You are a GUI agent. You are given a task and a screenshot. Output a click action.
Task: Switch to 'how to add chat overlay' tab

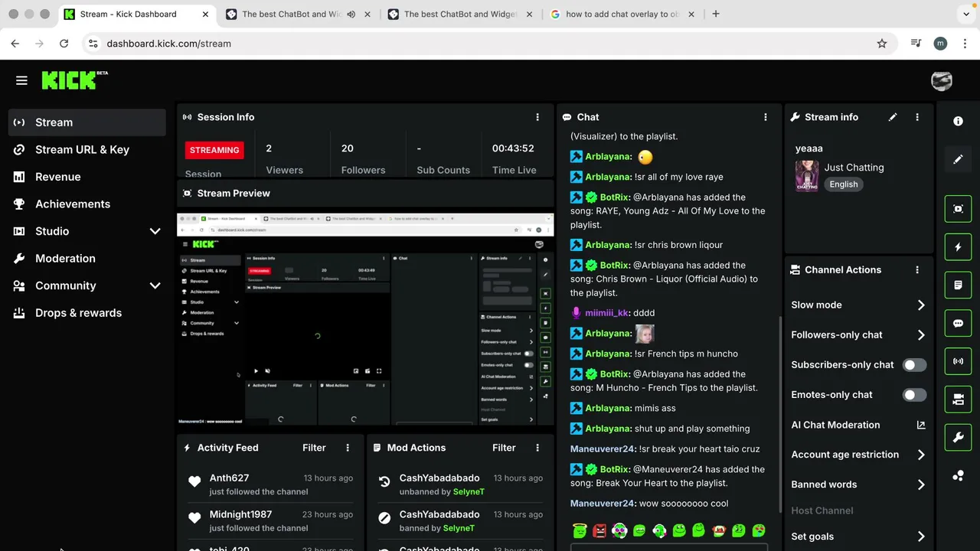tap(623, 14)
